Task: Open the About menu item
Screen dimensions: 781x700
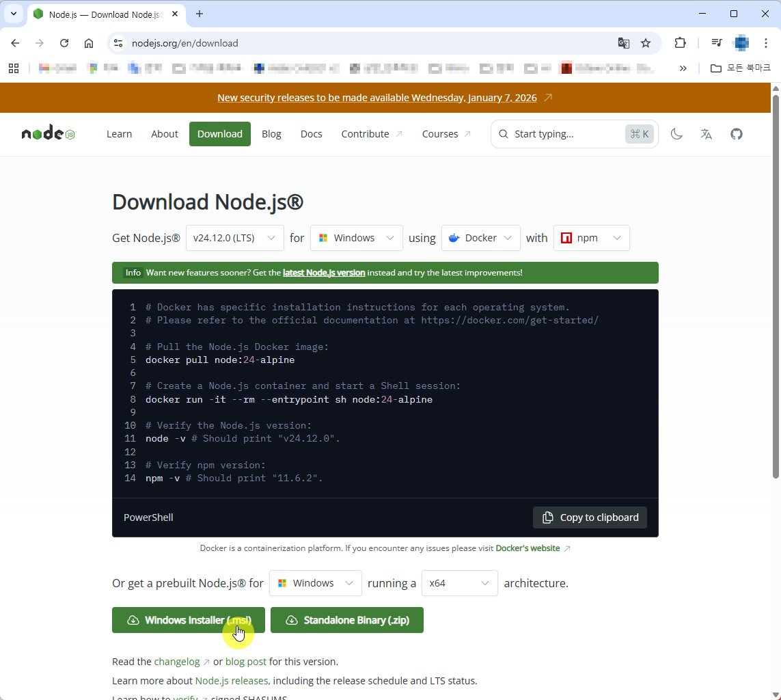Action: 165,134
